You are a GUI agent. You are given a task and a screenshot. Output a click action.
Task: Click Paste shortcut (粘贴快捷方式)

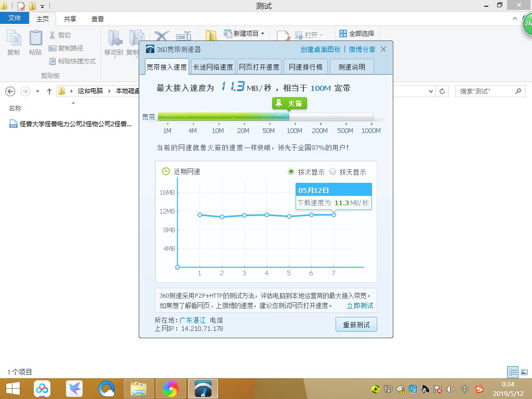click(73, 61)
